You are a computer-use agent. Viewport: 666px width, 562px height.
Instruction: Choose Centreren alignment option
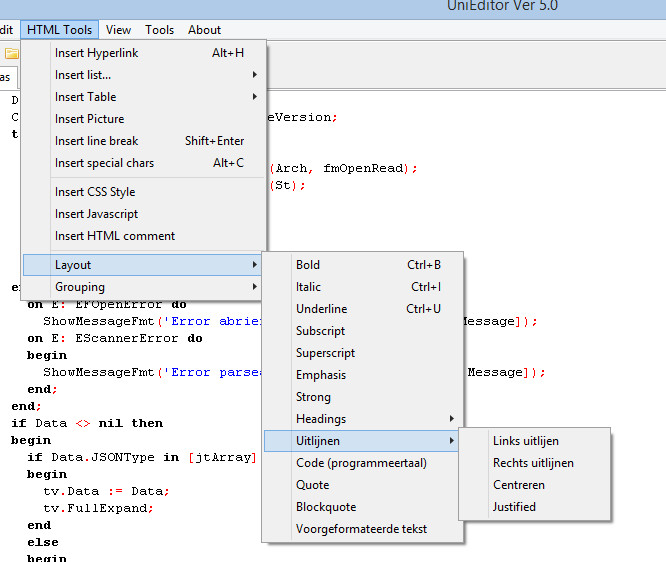click(x=519, y=485)
